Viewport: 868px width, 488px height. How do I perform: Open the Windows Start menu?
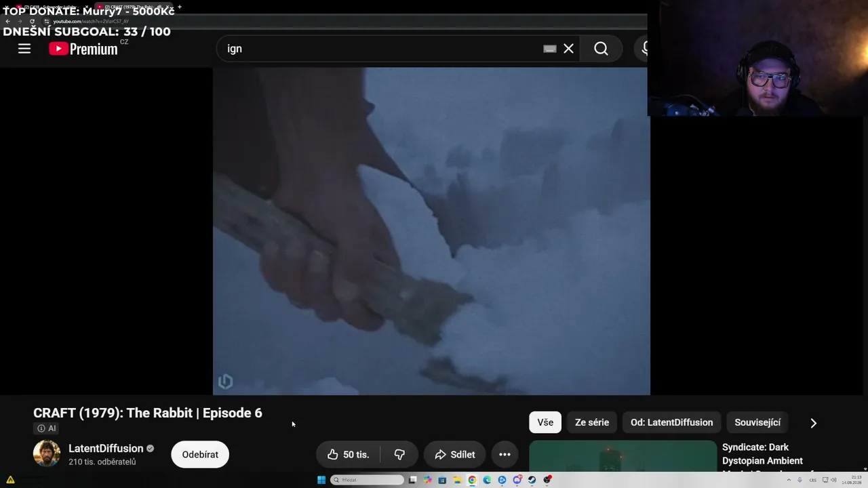[x=321, y=480]
